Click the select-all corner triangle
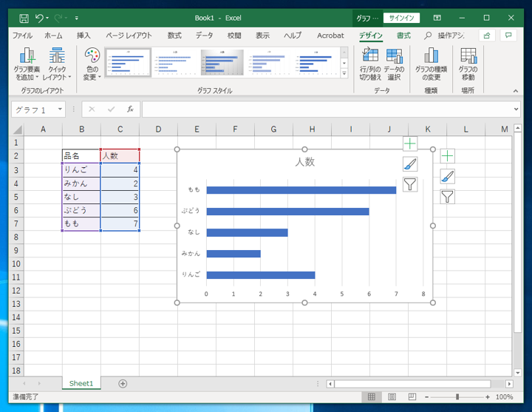532x412 pixels. pyautogui.click(x=16, y=129)
